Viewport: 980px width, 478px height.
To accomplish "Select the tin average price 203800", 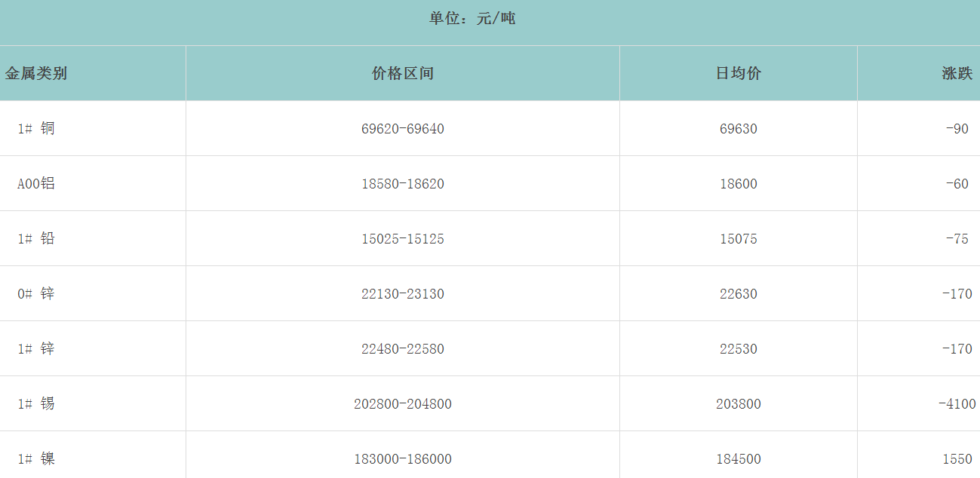I will pos(738,403).
